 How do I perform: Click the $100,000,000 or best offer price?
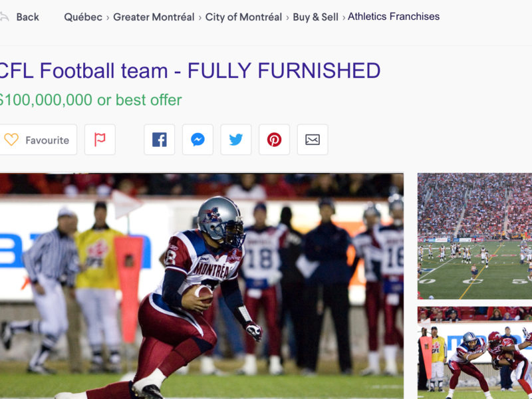click(x=90, y=100)
